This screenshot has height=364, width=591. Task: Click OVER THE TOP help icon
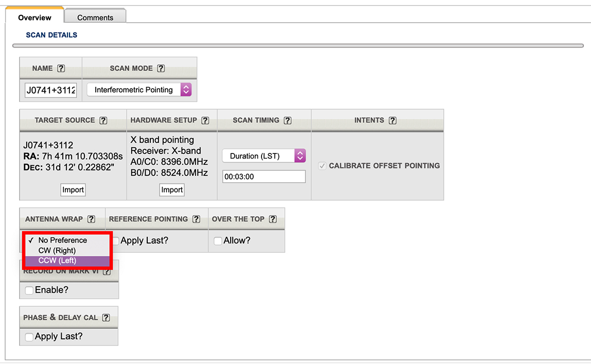273,219
